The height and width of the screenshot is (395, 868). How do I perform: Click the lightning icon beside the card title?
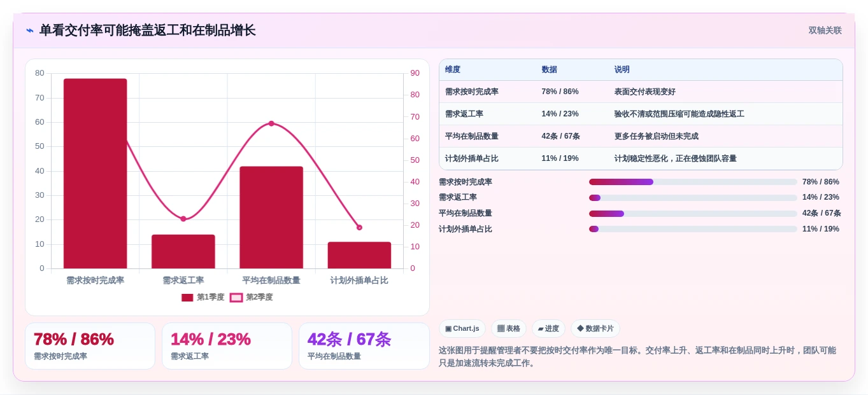point(30,30)
